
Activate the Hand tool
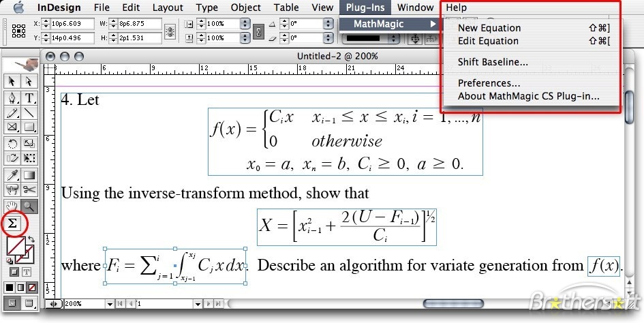click(x=12, y=206)
